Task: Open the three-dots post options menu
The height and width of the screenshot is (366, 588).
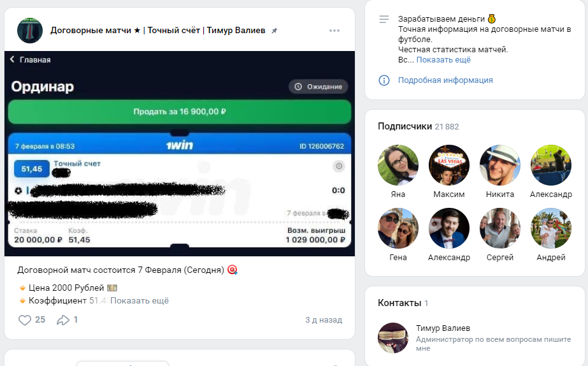Action: pos(334,31)
